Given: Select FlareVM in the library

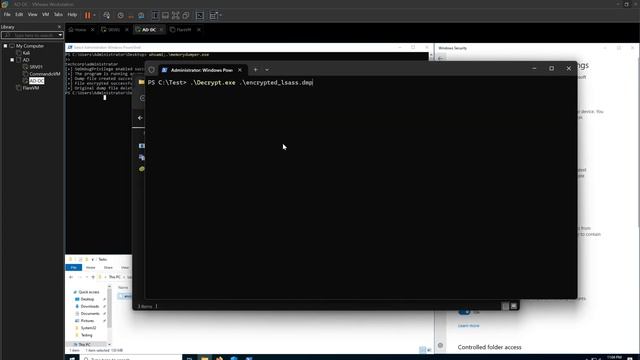Looking at the screenshot, I should coord(31,88).
